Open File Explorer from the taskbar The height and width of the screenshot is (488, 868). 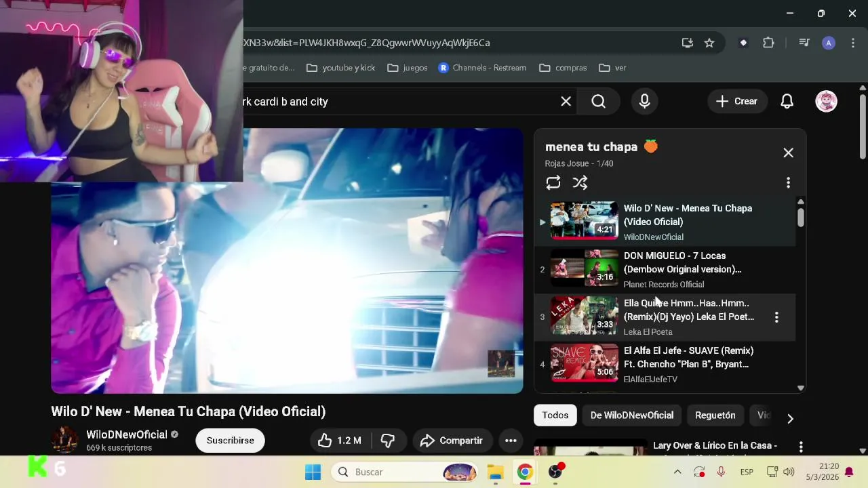coord(496,472)
